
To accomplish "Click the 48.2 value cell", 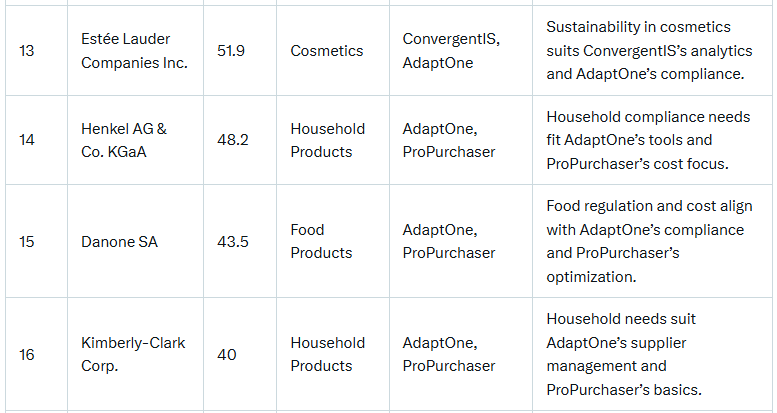I will pyautogui.click(x=233, y=140).
